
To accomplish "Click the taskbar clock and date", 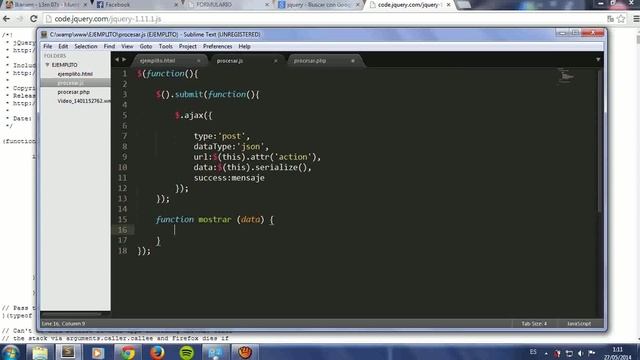I will point(618,353).
